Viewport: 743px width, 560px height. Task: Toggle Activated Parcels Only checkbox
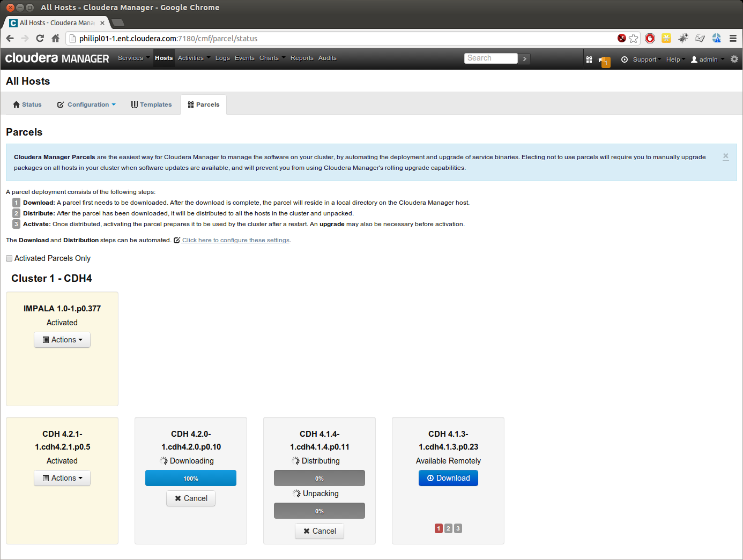[x=9, y=258]
